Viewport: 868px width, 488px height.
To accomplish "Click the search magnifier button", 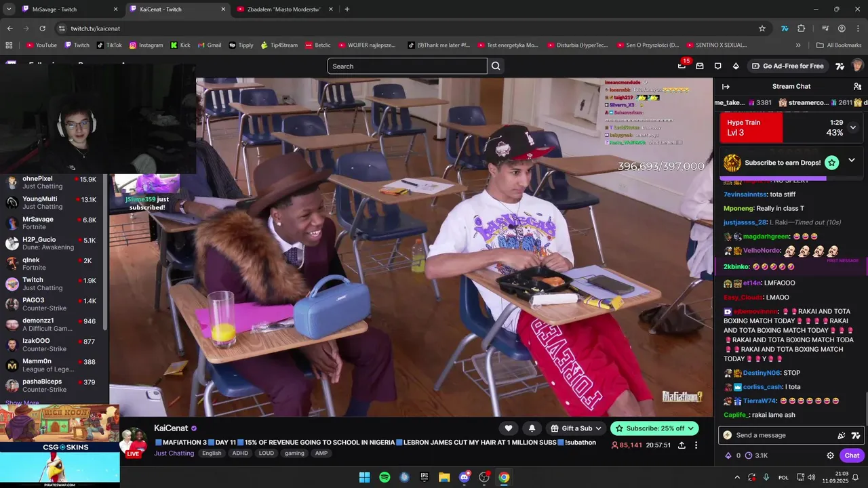I will [496, 66].
